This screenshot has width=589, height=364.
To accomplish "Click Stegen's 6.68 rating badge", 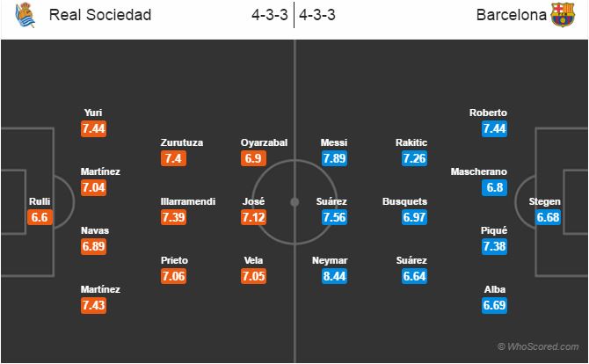I will pos(548,217).
